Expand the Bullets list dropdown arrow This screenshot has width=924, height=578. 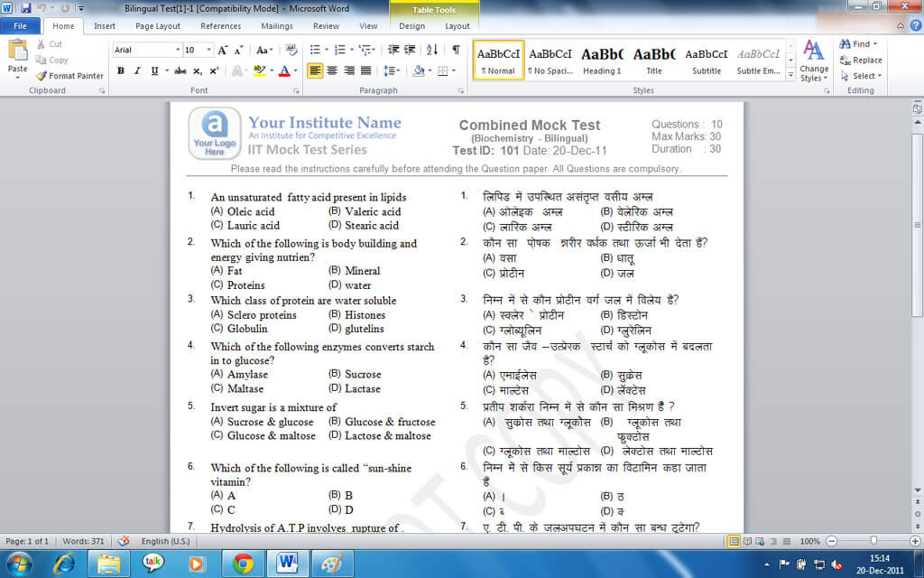click(x=326, y=51)
